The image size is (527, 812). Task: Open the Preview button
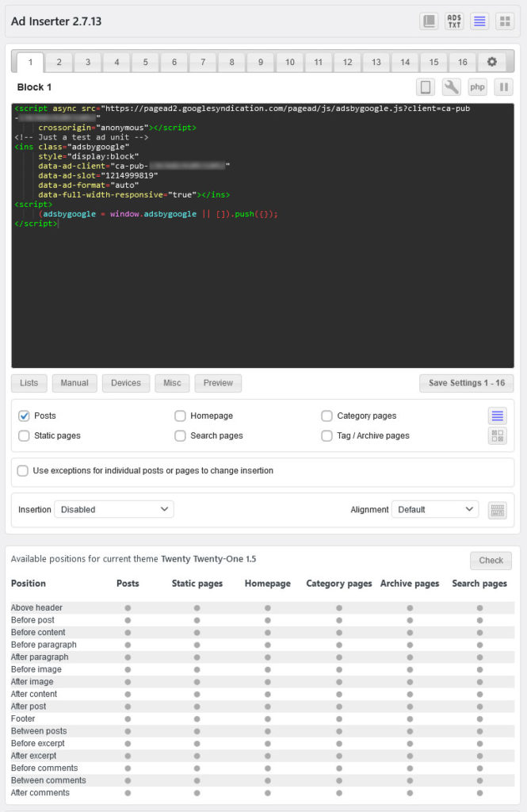pyautogui.click(x=218, y=383)
